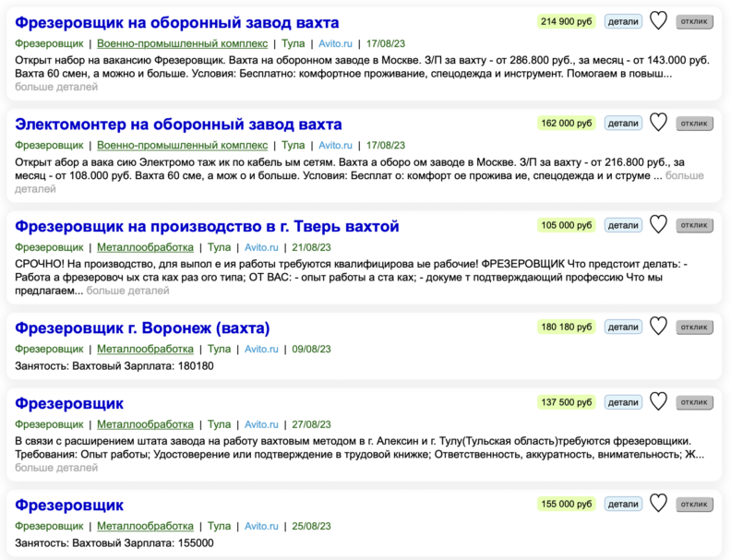Click heart on the 155 000 руб listing

(658, 504)
